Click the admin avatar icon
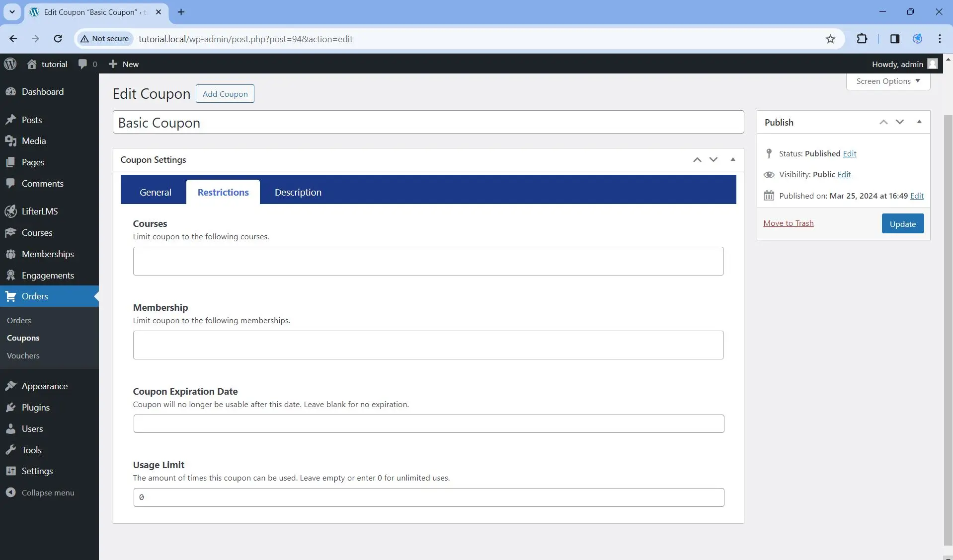953x560 pixels. point(933,64)
